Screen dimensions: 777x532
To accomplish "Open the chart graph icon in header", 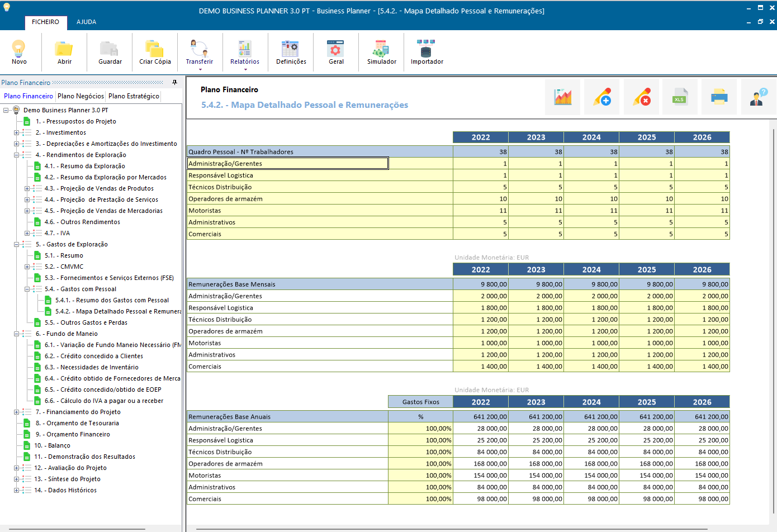I will pos(563,97).
